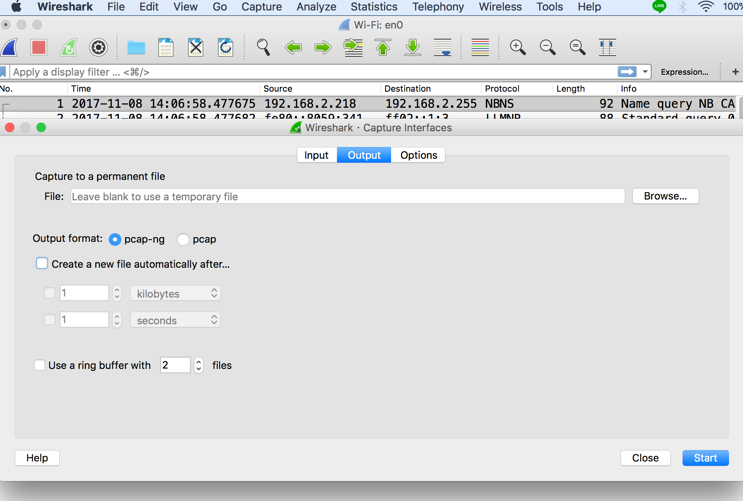Open Help for Capture Interfaces
This screenshot has height=501, width=743.
click(x=37, y=458)
